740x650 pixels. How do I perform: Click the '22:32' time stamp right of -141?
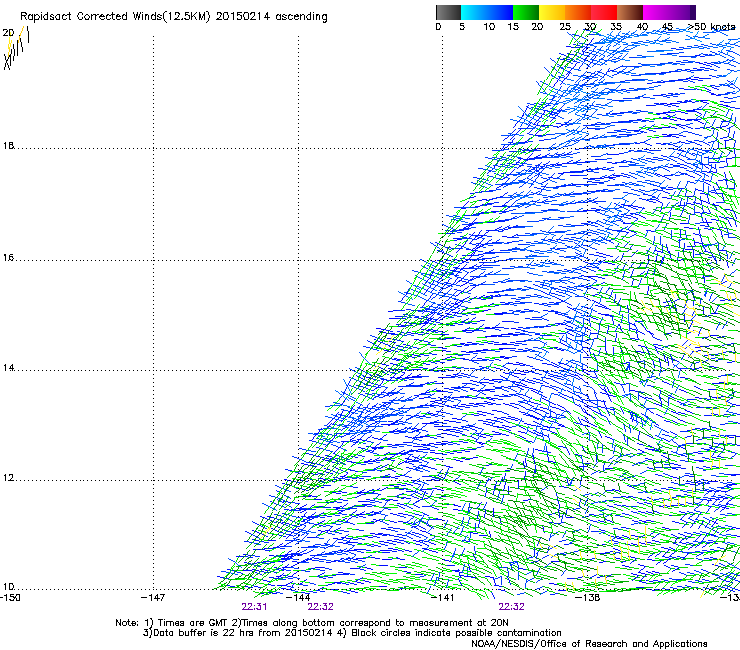pyautogui.click(x=512, y=607)
